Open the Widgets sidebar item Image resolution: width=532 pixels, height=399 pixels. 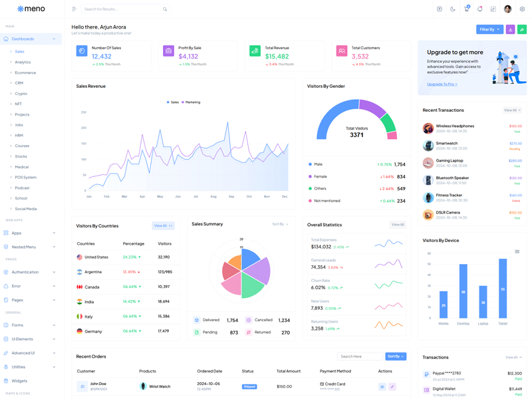[19, 381]
